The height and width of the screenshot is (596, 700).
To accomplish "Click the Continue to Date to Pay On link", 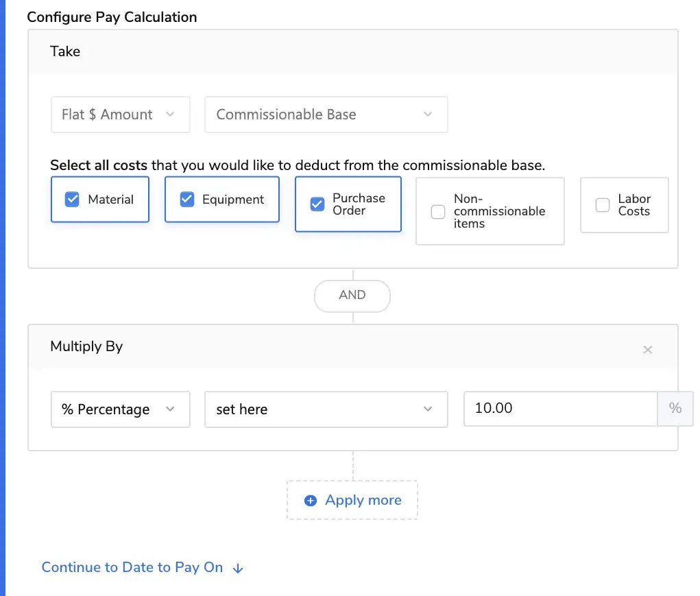I will (x=132, y=567).
